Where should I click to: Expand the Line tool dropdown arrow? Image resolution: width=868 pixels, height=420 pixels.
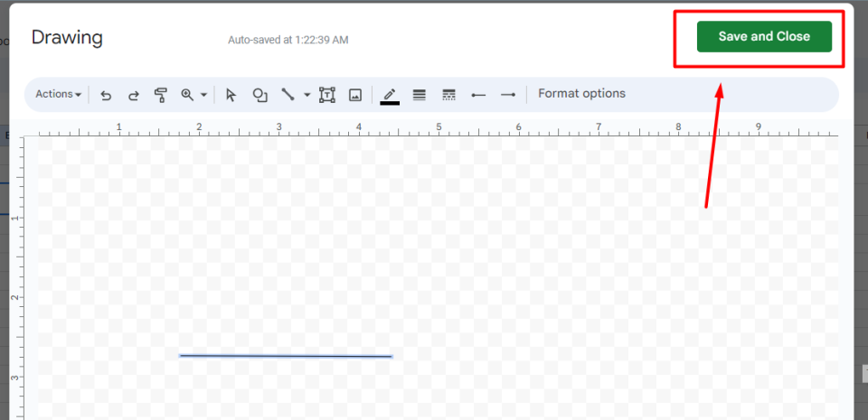(x=307, y=95)
